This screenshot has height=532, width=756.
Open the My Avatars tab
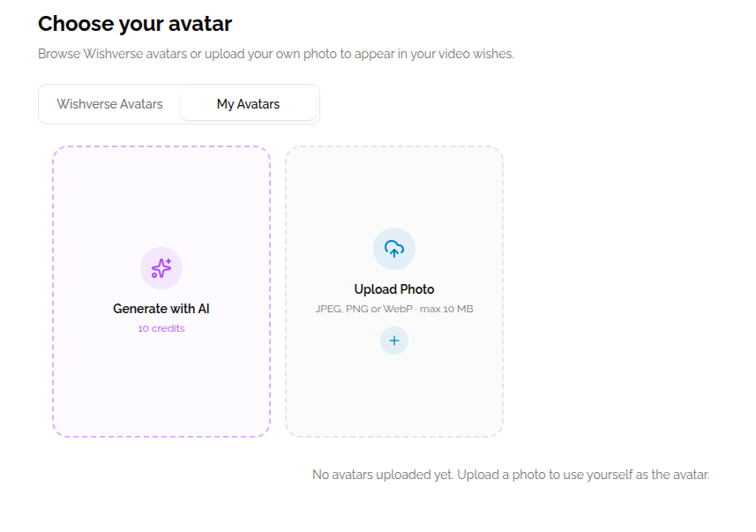248,103
